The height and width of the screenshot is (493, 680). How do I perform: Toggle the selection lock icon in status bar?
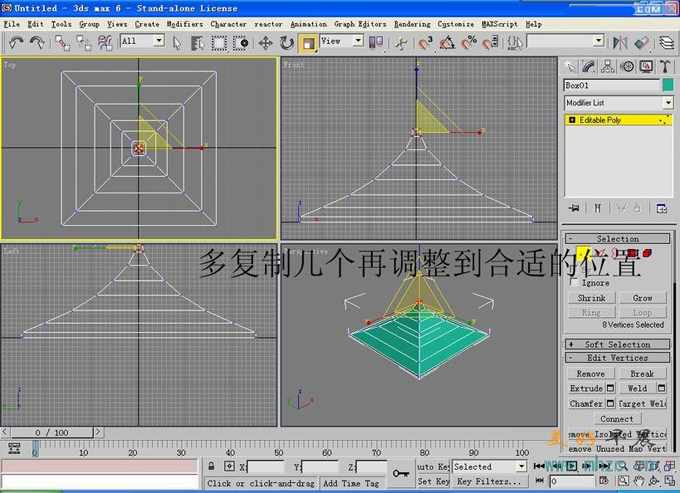coord(212,467)
